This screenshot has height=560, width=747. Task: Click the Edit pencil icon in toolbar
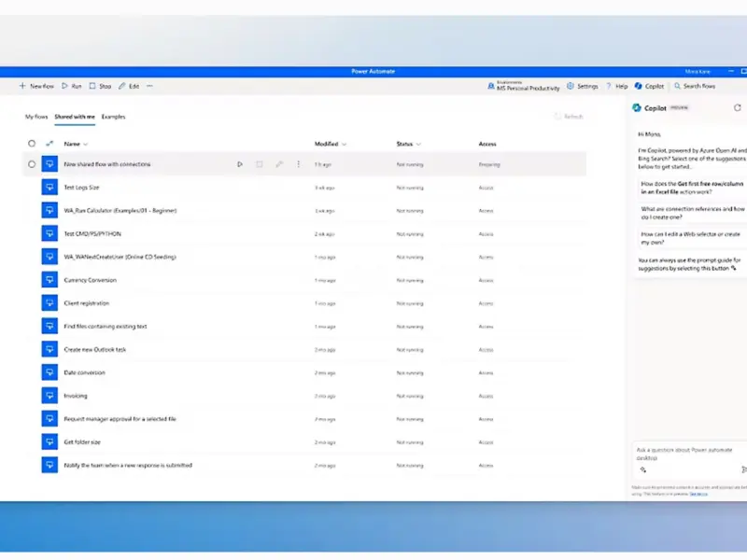point(121,86)
